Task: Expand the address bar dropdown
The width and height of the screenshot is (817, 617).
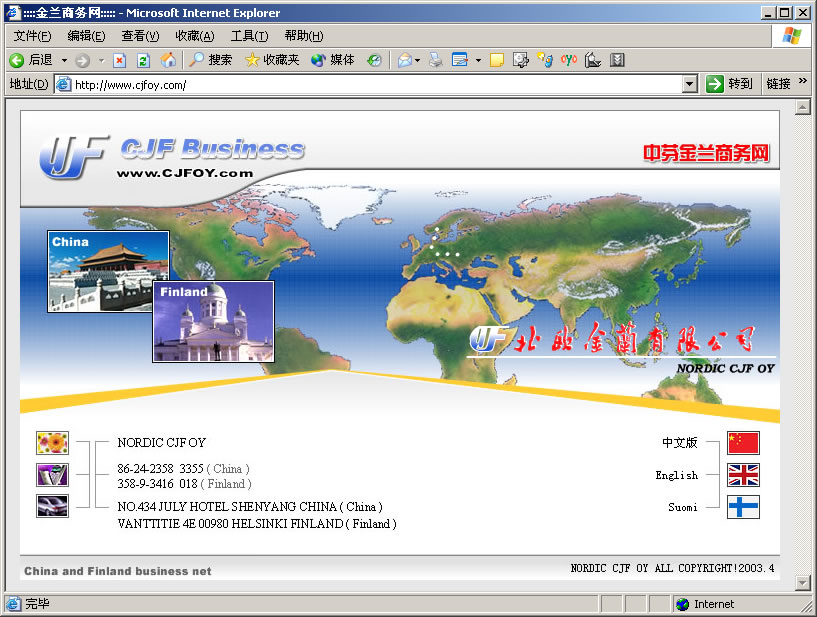Action: click(690, 84)
